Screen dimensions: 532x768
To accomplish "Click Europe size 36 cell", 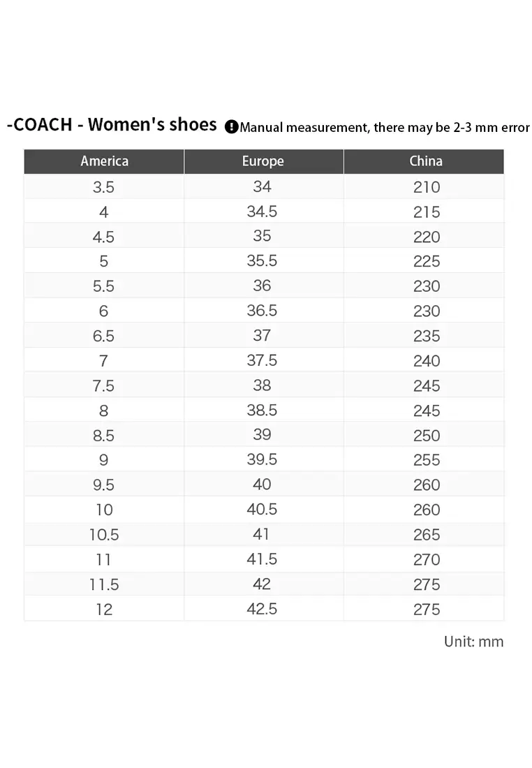I will coord(262,286).
